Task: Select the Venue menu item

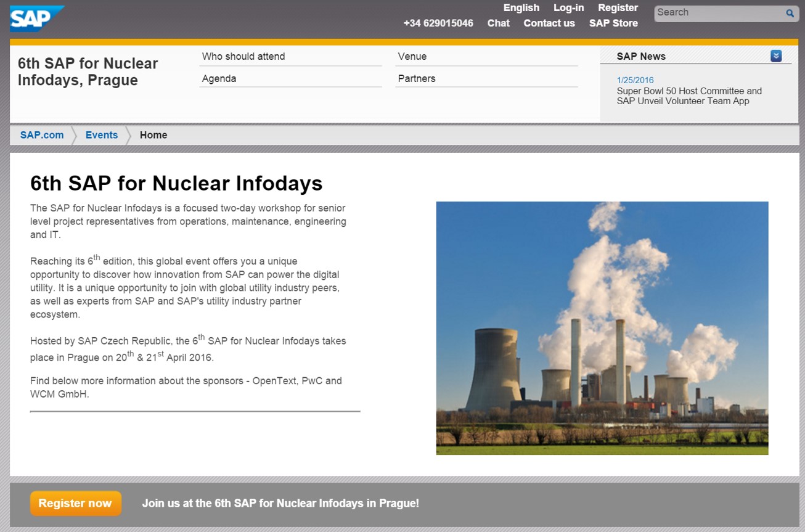Action: tap(412, 57)
